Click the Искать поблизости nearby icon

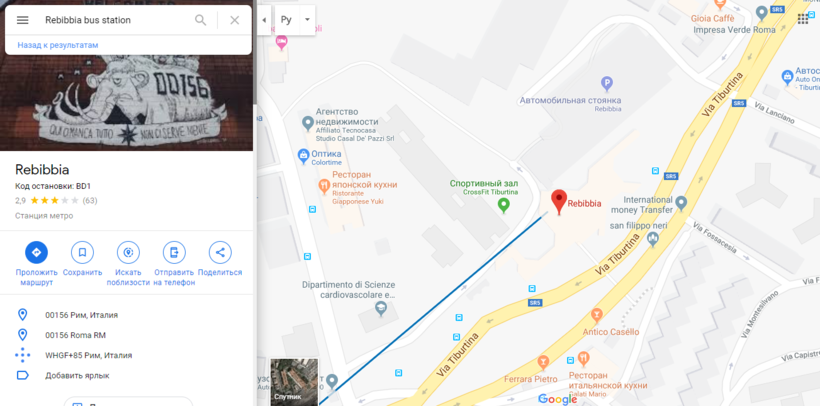128,253
